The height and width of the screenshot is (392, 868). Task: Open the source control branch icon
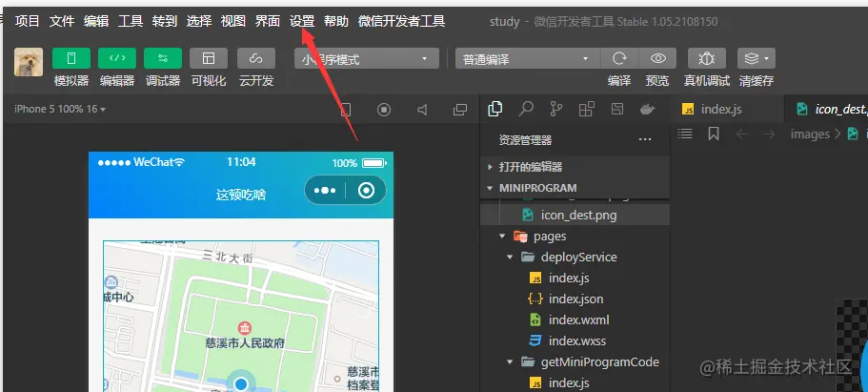tap(555, 109)
